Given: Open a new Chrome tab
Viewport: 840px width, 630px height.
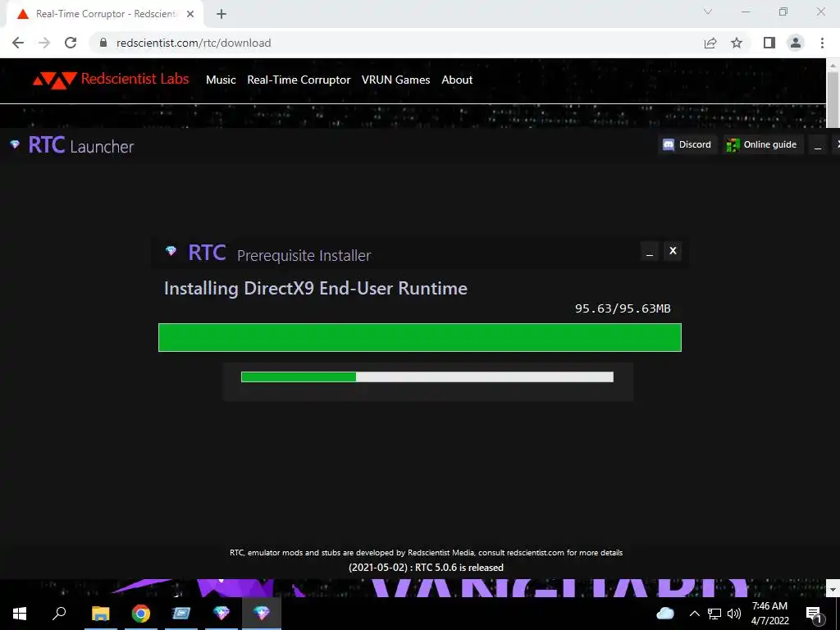Looking at the screenshot, I should point(221,14).
